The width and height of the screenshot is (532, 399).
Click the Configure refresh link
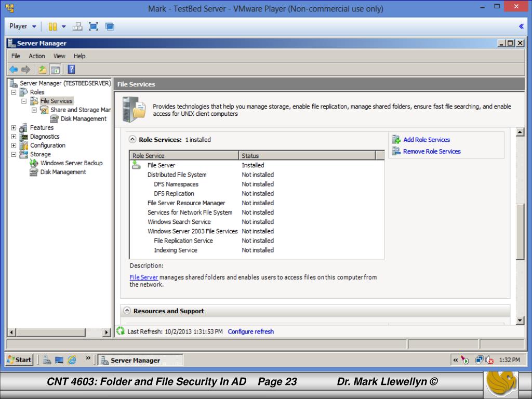[x=251, y=331]
